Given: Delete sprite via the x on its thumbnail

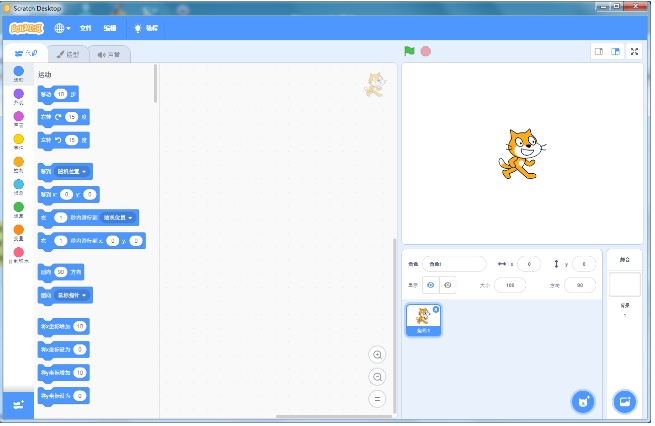Looking at the screenshot, I should click(436, 309).
